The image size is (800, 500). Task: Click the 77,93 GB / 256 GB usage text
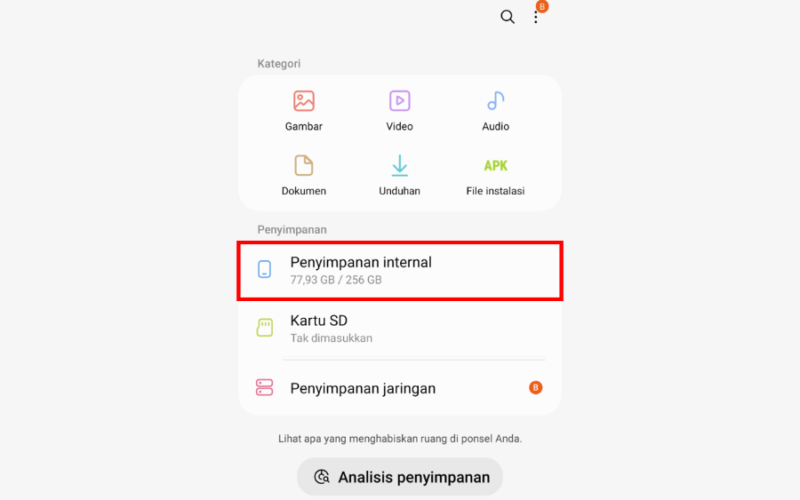[336, 280]
